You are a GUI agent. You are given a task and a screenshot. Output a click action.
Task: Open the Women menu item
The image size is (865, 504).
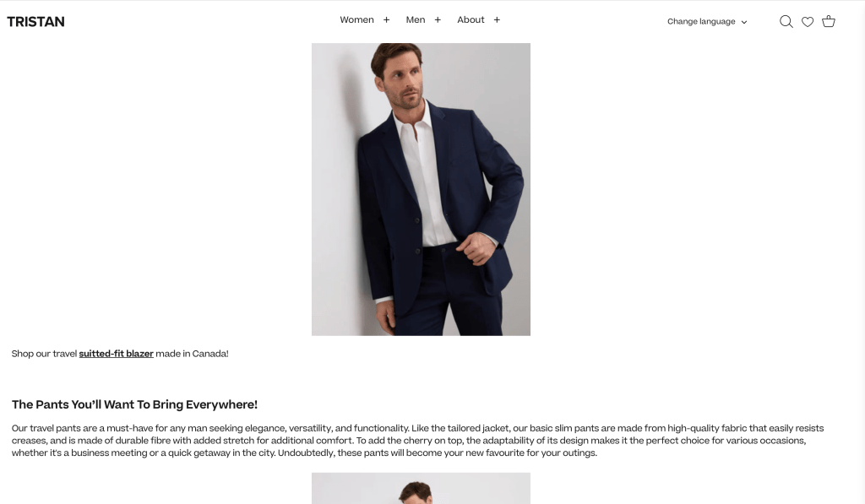357,20
